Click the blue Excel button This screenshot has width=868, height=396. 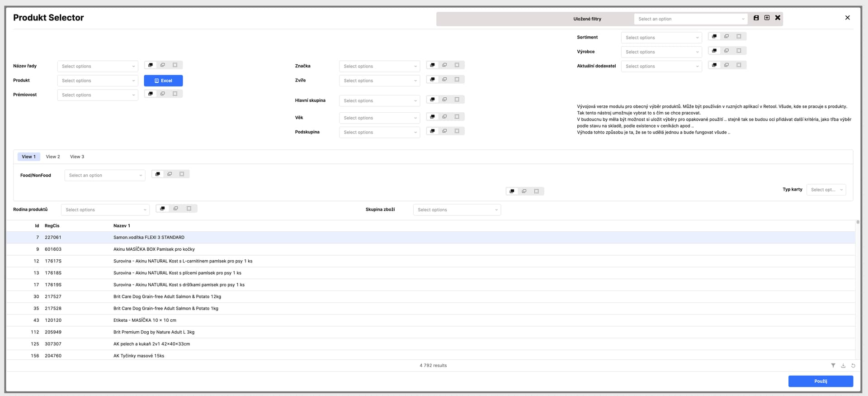click(x=163, y=81)
